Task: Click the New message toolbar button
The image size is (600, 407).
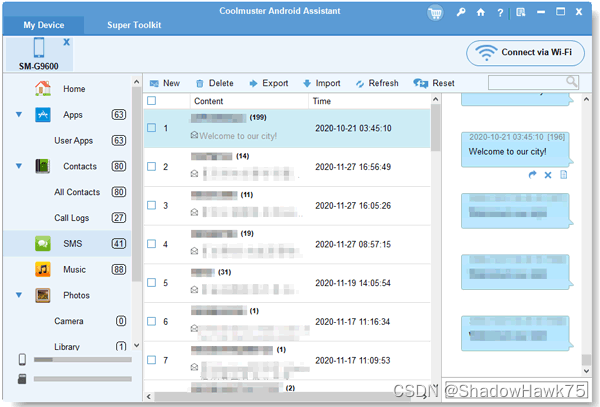Action: click(x=165, y=83)
